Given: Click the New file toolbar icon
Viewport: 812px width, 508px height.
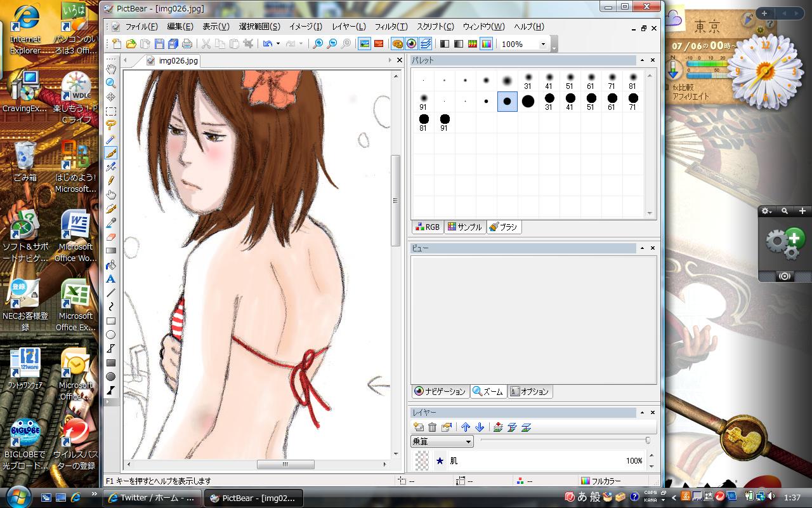Looking at the screenshot, I should click(x=117, y=44).
